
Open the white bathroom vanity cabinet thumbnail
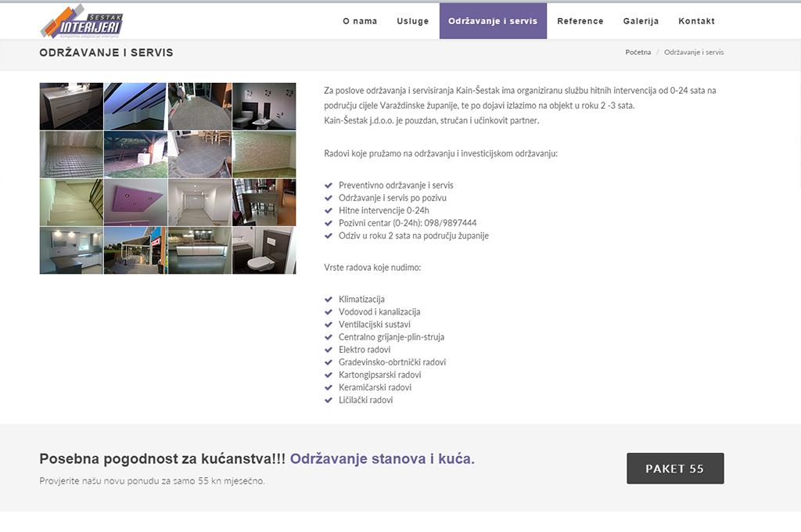[71, 106]
